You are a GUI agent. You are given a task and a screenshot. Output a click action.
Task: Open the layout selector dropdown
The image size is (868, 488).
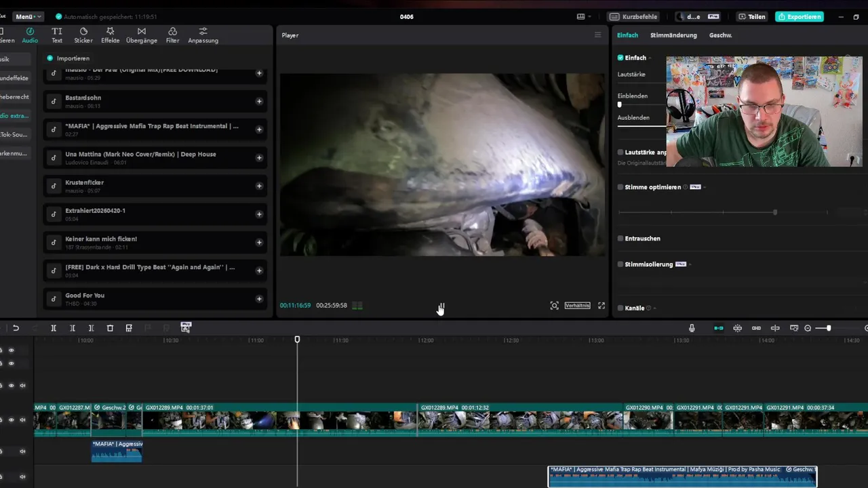pos(584,16)
